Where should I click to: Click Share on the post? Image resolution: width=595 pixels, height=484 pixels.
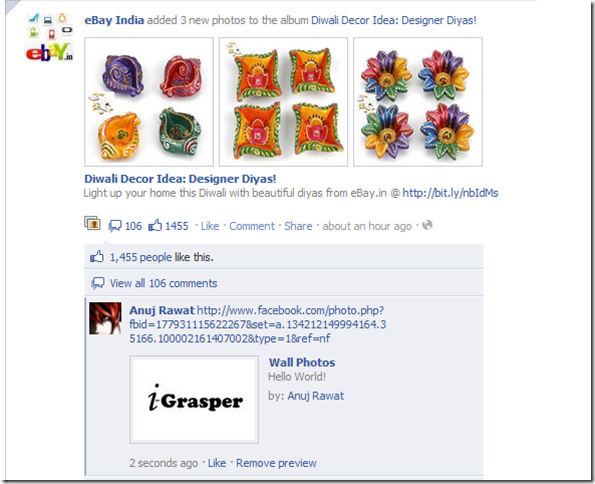(x=298, y=226)
